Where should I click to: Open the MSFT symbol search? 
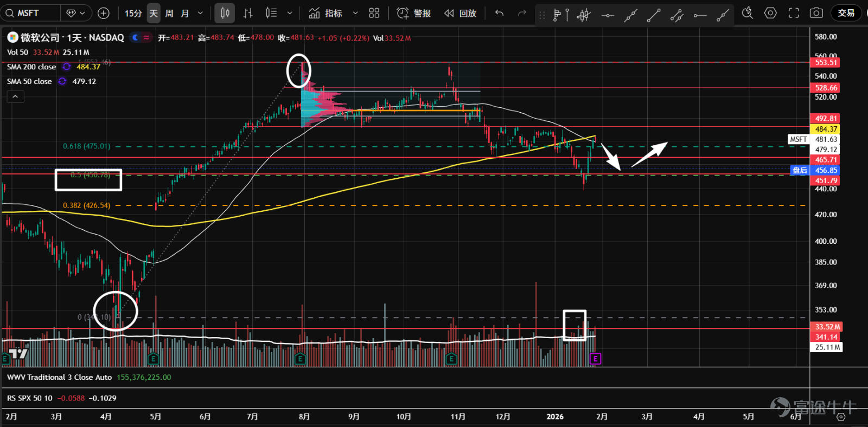tap(30, 13)
